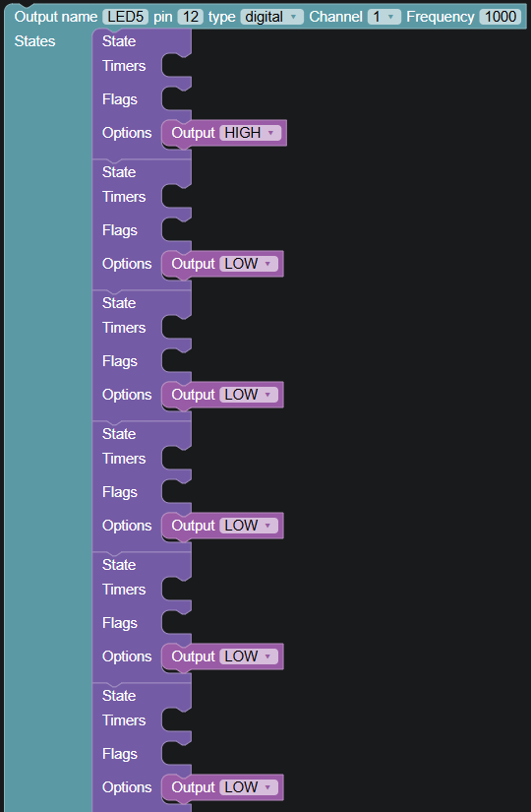Click the Flags slot of the fourth state
This screenshot has height=812, width=531.
[x=176, y=492]
